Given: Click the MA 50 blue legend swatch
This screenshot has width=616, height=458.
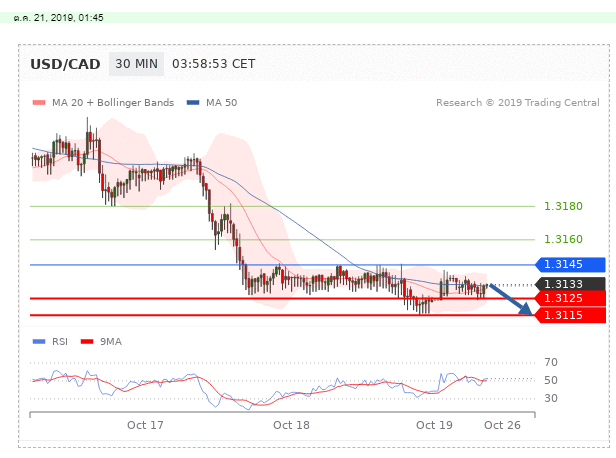Looking at the screenshot, I should click(193, 103).
